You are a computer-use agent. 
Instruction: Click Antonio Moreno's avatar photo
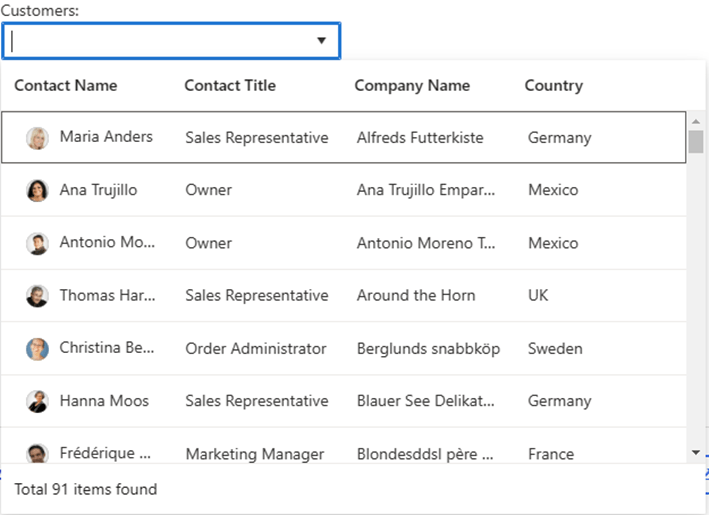(x=37, y=244)
